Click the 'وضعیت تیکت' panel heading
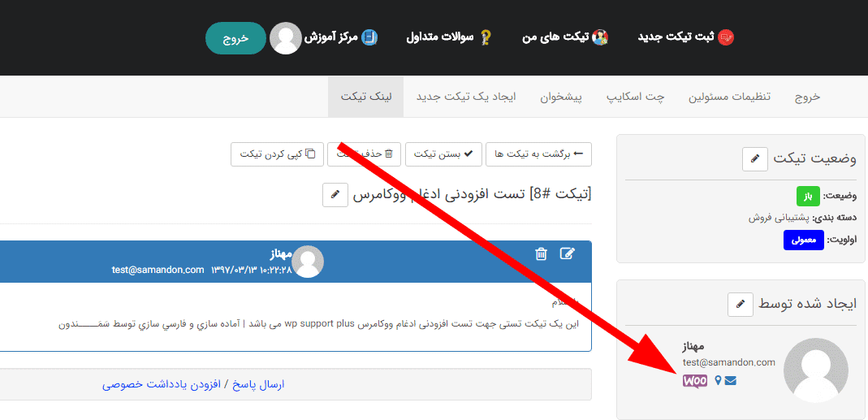This screenshot has height=420, width=868. 814,159
